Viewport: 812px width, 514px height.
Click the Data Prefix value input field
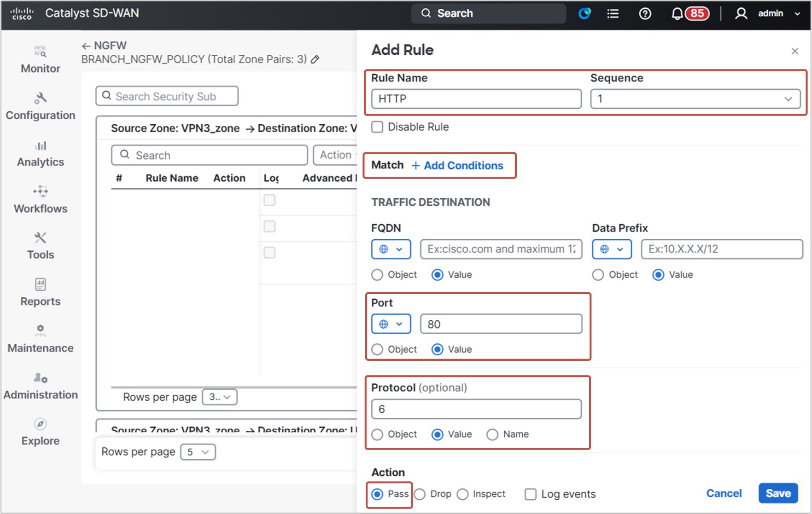(x=722, y=249)
